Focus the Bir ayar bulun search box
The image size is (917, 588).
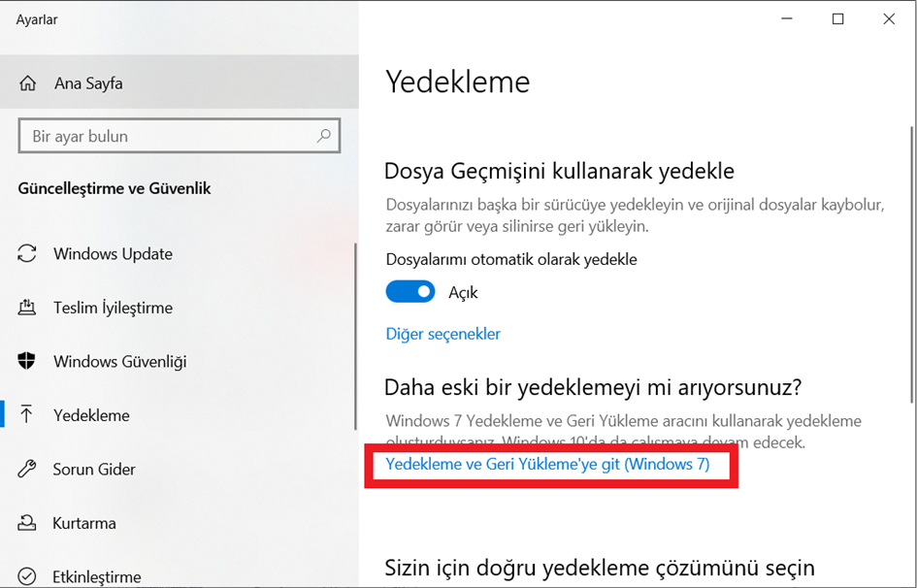(179, 136)
